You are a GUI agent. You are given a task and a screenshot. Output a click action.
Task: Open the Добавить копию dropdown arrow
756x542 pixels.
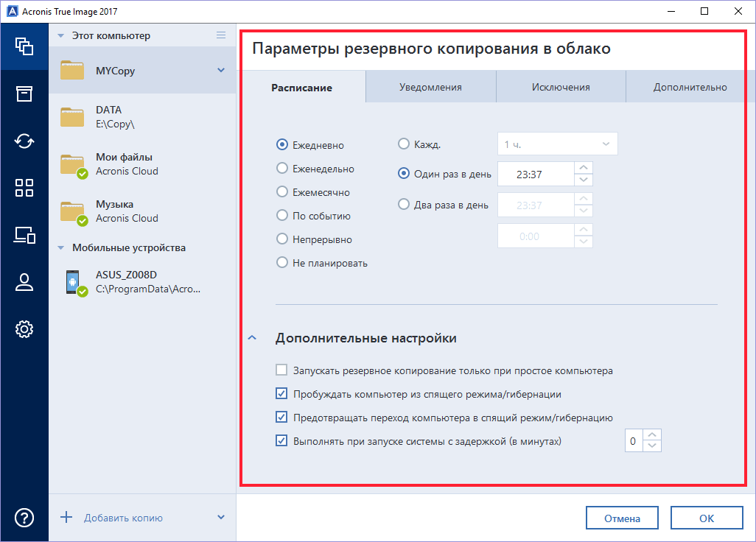coord(220,518)
